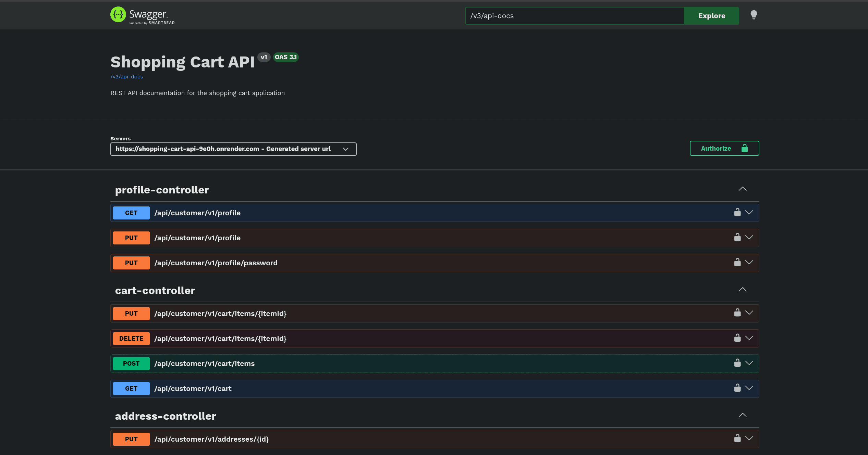Click the profile-controller heading
This screenshot has width=868, height=455.
point(162,190)
